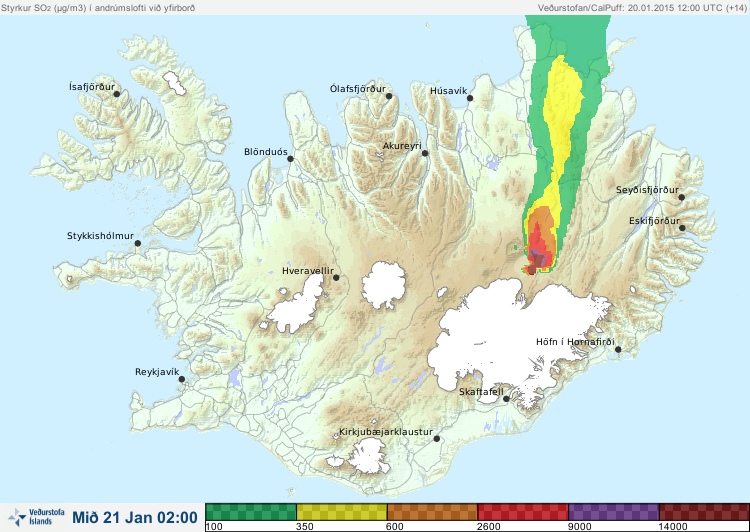Click the Ísafjörður marker dot

[x=116, y=94]
